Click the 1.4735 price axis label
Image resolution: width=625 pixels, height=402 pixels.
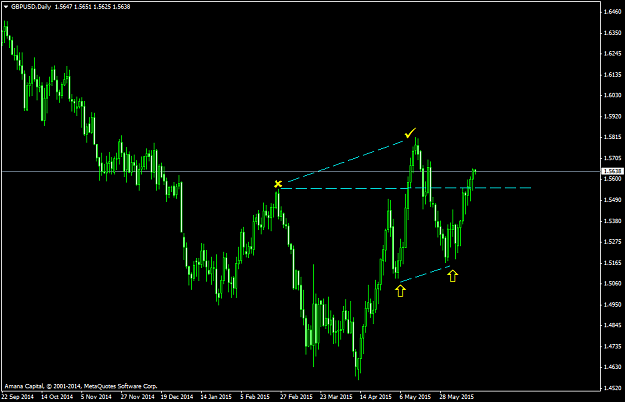click(612, 346)
